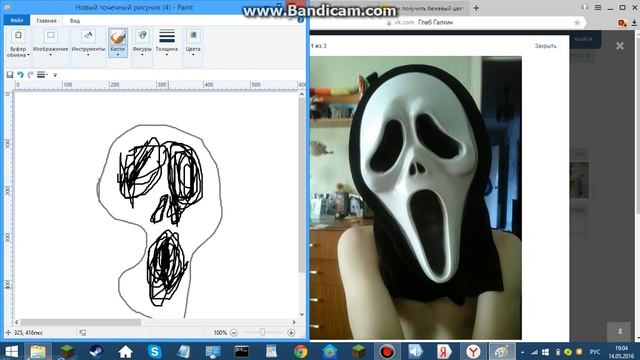Viewport: 640px width, 360px height.
Task: Click the Paint horizontal scrollbar thumb
Action: point(81,322)
